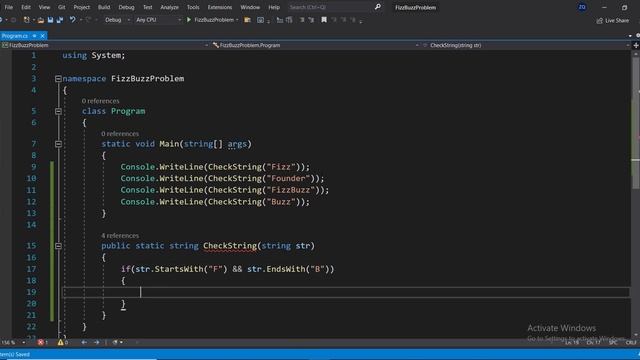640x360 pixels.
Task: Close the Program.cs tab
Action: coord(42,36)
